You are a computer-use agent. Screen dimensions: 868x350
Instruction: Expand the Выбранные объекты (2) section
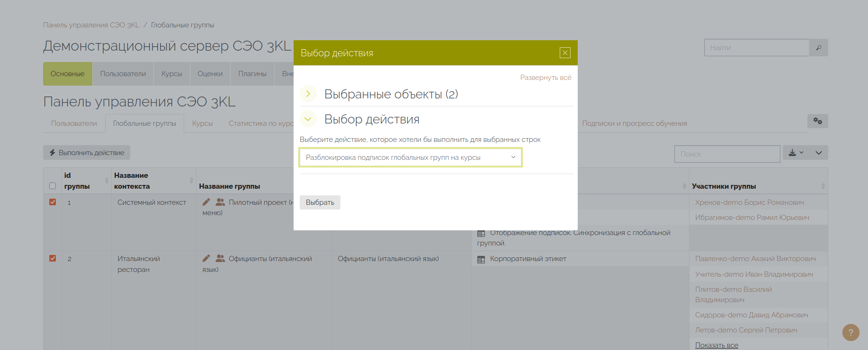point(308,94)
